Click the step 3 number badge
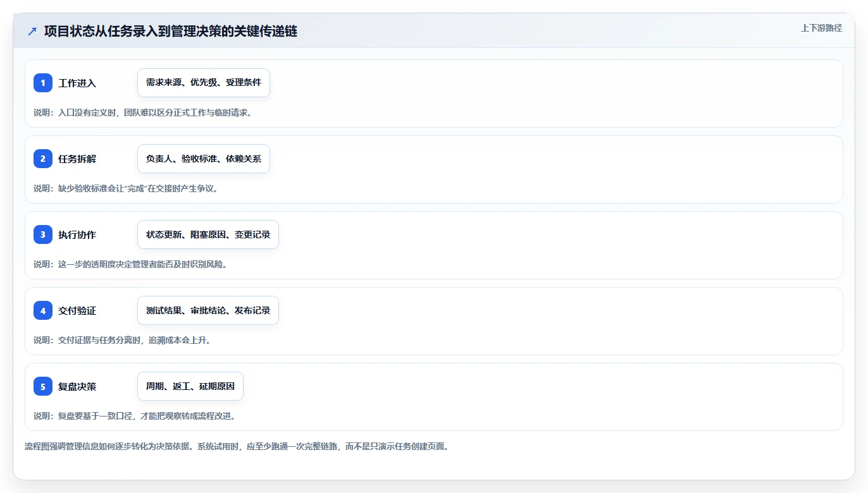This screenshot has height=493, width=868. [43, 234]
